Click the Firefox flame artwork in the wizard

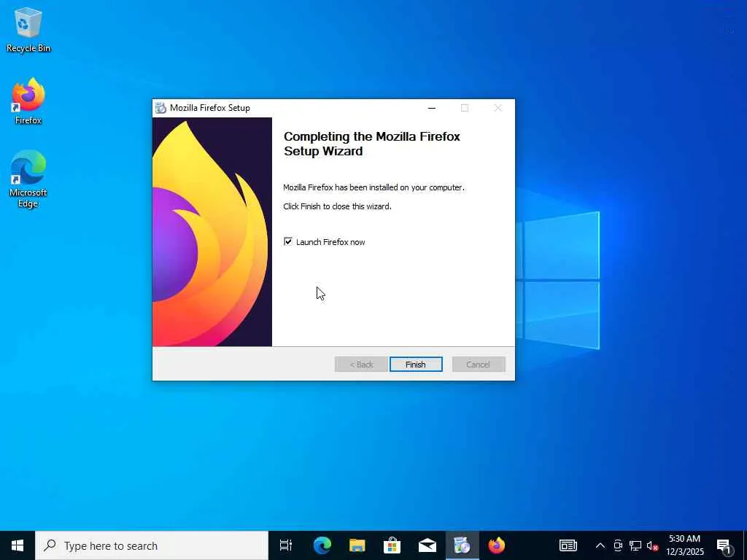click(x=212, y=232)
